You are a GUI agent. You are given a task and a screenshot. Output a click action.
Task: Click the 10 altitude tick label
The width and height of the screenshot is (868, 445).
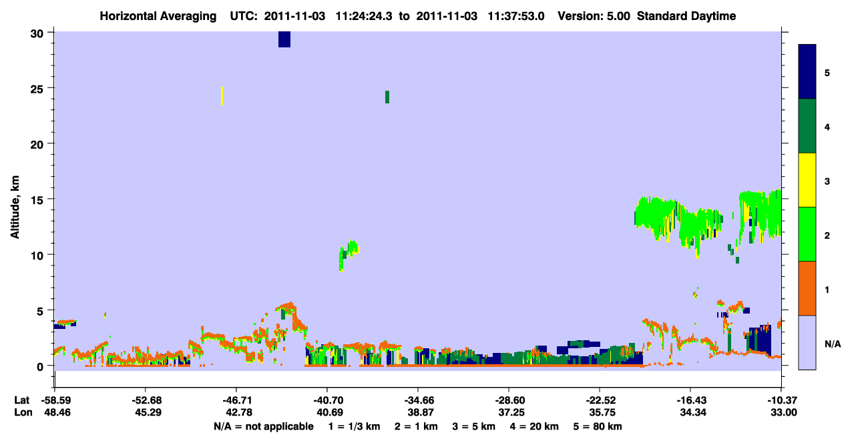(x=39, y=255)
